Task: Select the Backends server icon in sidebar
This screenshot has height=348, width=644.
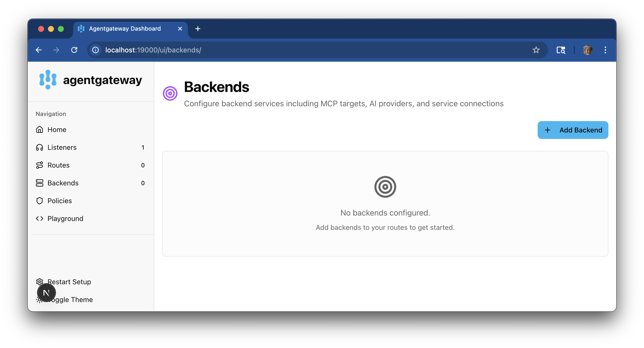Action: 40,183
